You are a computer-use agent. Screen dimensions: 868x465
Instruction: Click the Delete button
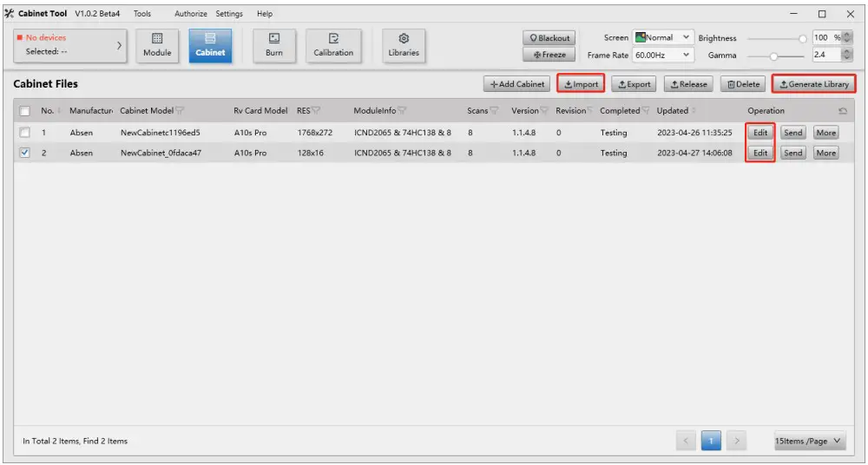(743, 84)
